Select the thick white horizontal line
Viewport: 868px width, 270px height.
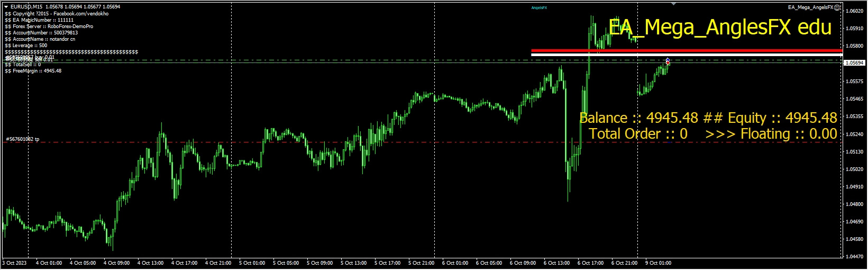click(687, 55)
